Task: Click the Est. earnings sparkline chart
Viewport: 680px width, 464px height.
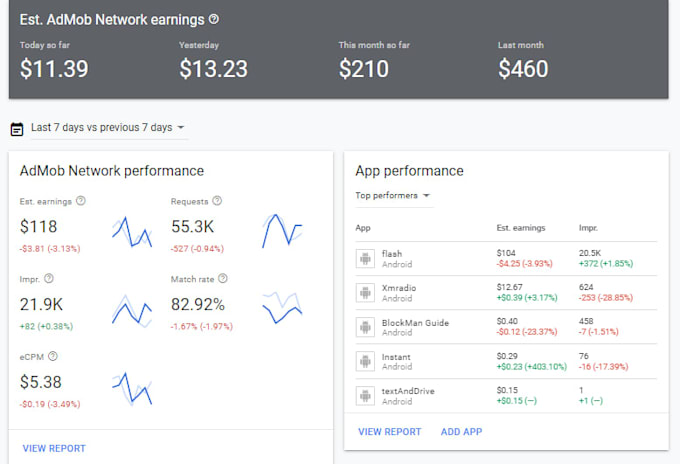Action: pyautogui.click(x=132, y=232)
